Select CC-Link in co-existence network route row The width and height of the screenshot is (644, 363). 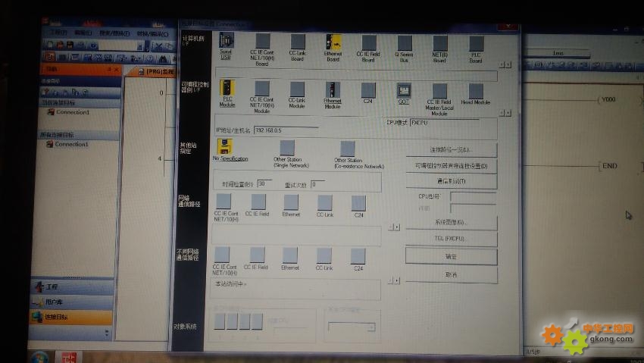tap(324, 256)
